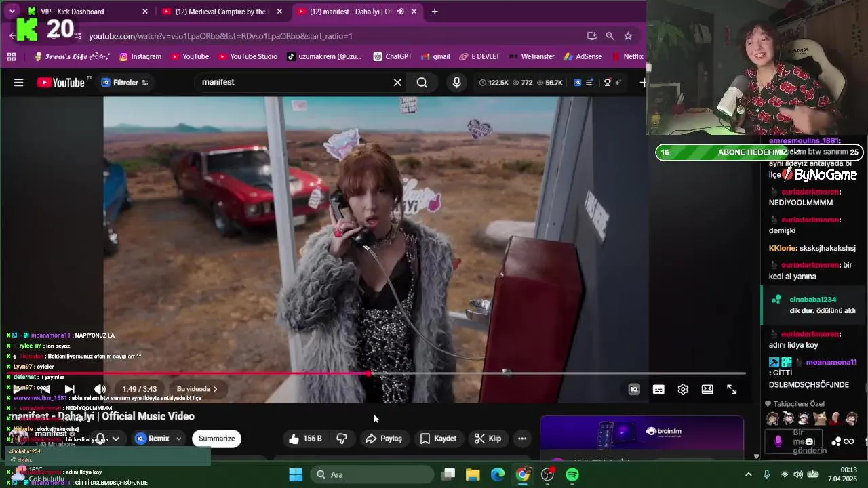Screen dimensions: 868x488
Task: Open Irem's Life bookmark
Action: tap(71, 56)
